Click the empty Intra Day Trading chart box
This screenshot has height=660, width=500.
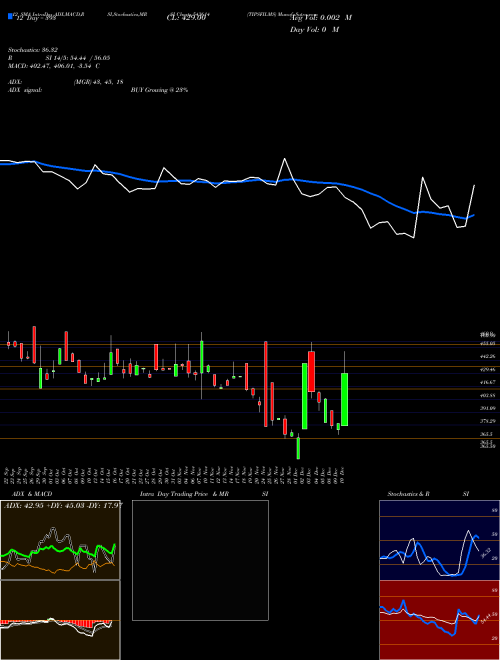click(x=200, y=560)
